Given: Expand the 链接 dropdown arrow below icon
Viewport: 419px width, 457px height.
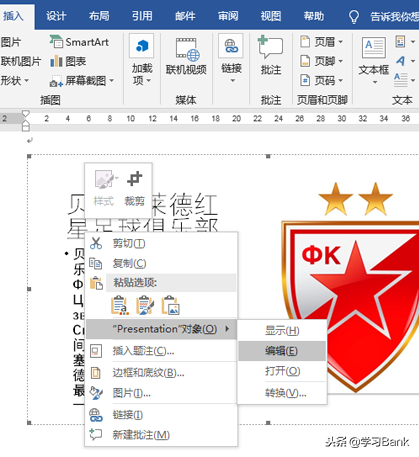Looking at the screenshot, I should tap(232, 81).
